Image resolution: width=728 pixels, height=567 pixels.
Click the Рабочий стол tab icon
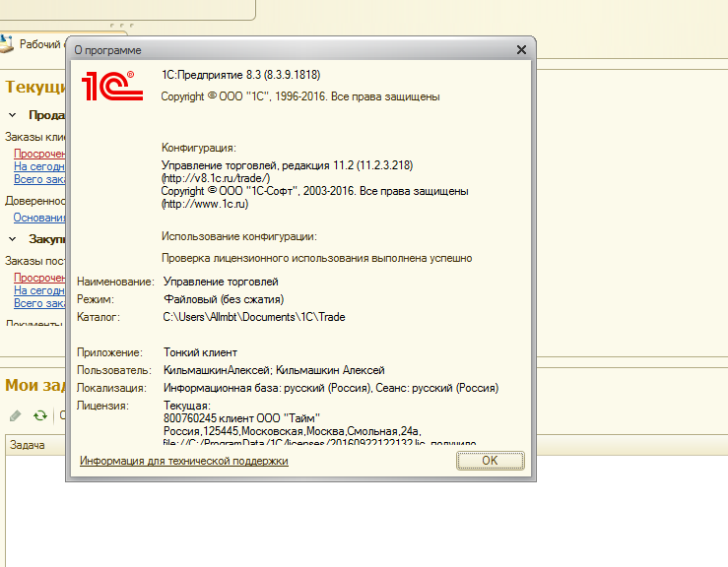point(8,44)
